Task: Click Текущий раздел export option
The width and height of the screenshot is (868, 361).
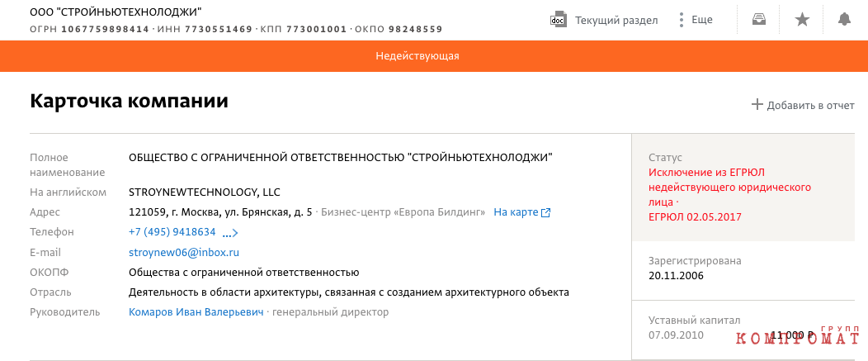Action: point(616,21)
